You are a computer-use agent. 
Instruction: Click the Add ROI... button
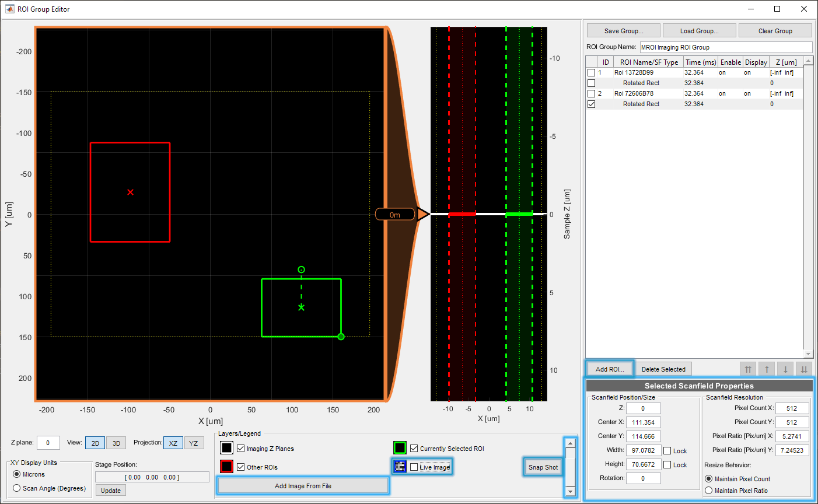[610, 369]
